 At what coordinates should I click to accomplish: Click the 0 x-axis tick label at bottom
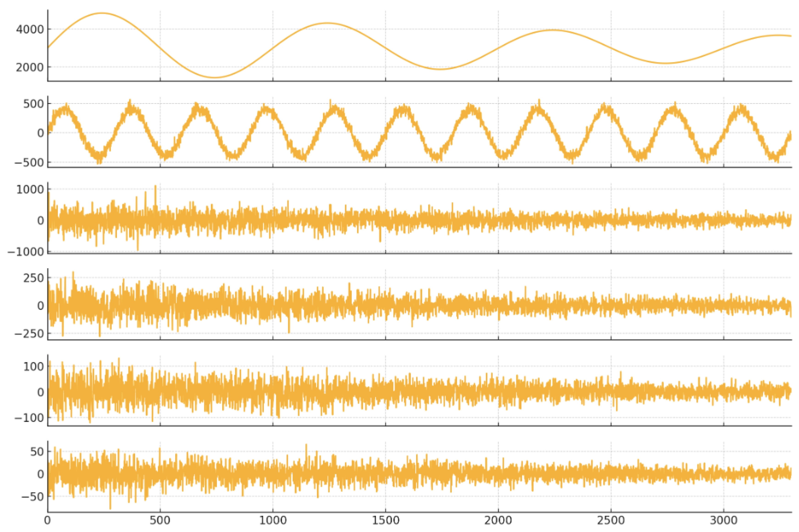coord(47,521)
